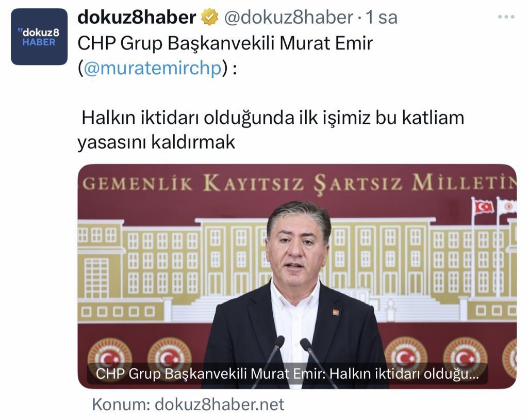Open the three-dot more options menu

coord(506,17)
